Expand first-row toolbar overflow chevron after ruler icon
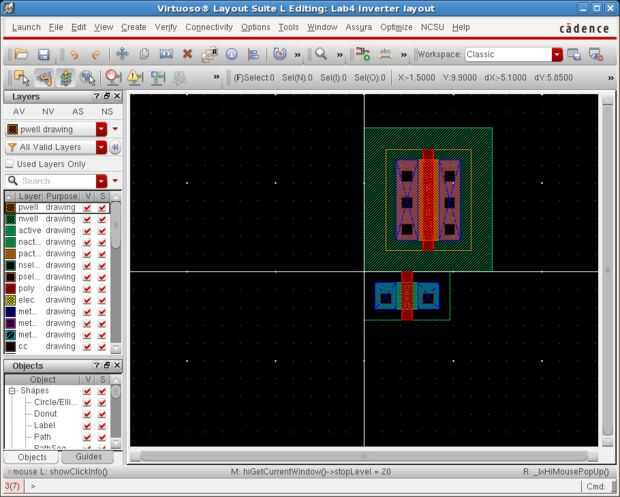This screenshot has width=620, height=497. 404,54
